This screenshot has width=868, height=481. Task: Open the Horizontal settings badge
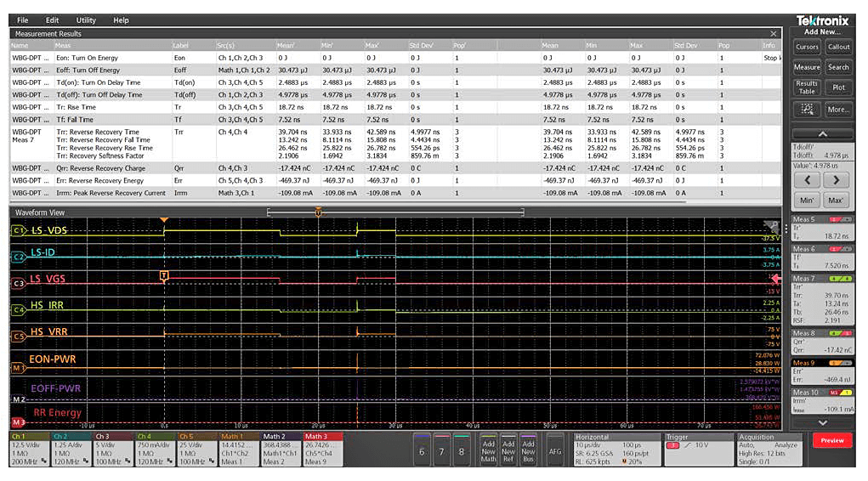click(616, 449)
